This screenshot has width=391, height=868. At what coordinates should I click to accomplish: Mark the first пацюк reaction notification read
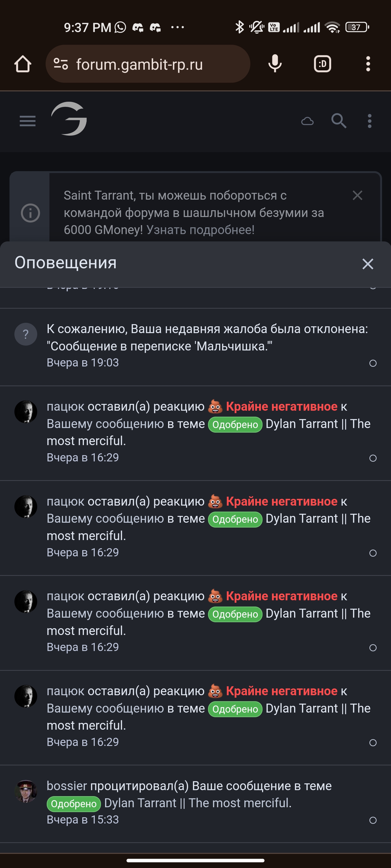[x=373, y=458]
